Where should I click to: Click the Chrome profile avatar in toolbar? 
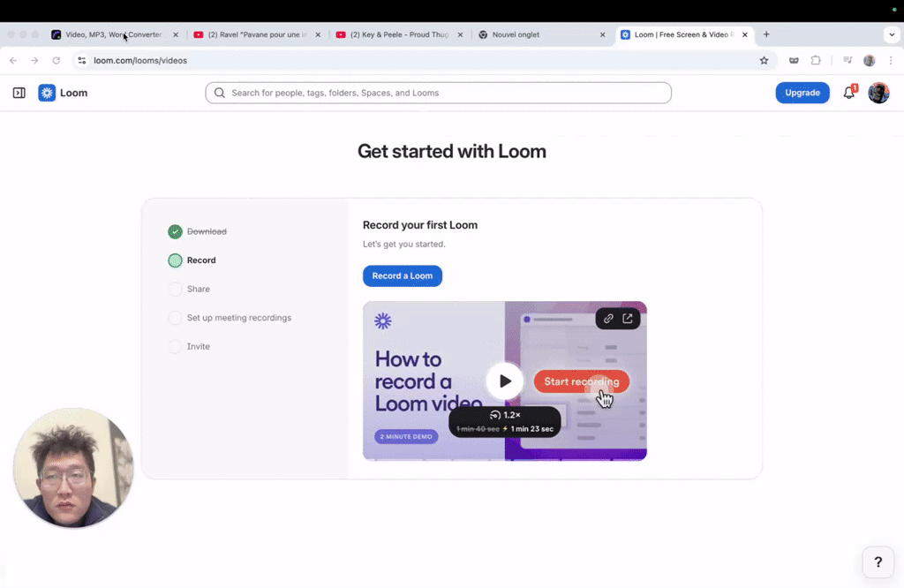[870, 61]
